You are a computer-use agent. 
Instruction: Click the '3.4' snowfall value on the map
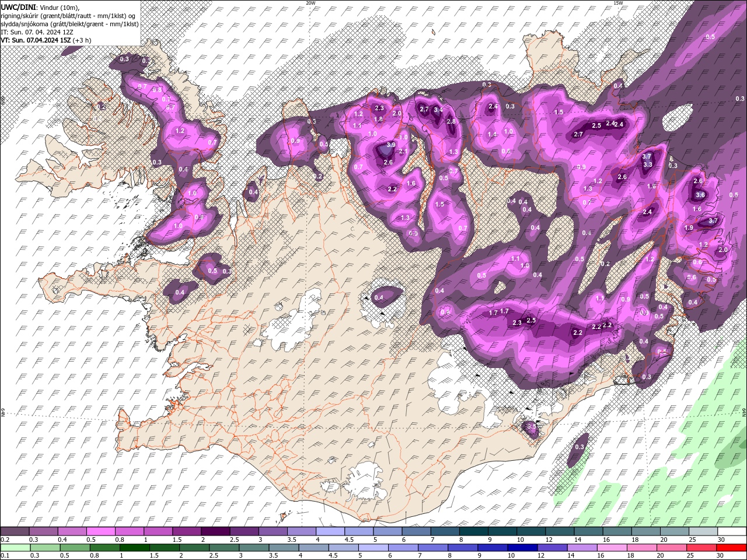[438, 110]
